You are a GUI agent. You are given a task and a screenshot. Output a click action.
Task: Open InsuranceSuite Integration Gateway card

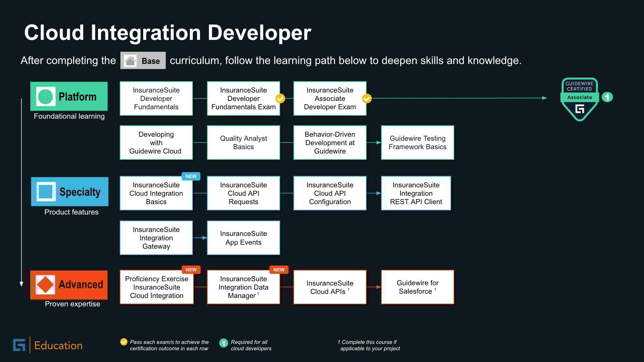[156, 238]
